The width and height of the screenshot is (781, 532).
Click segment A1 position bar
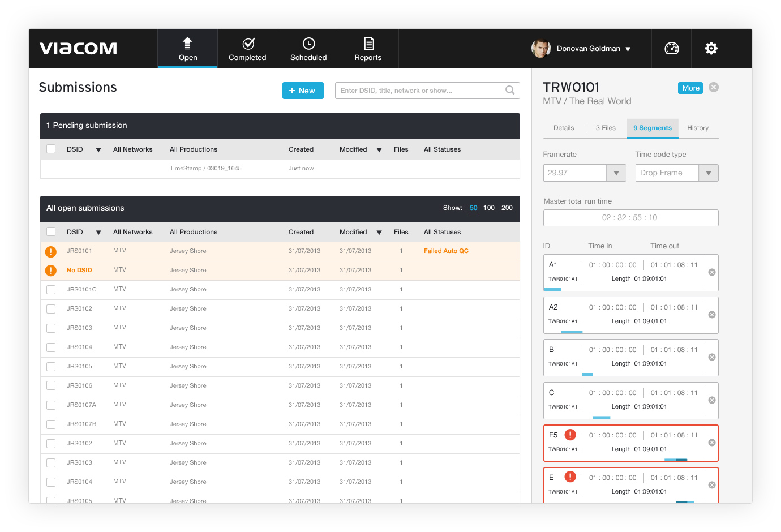tap(552, 289)
